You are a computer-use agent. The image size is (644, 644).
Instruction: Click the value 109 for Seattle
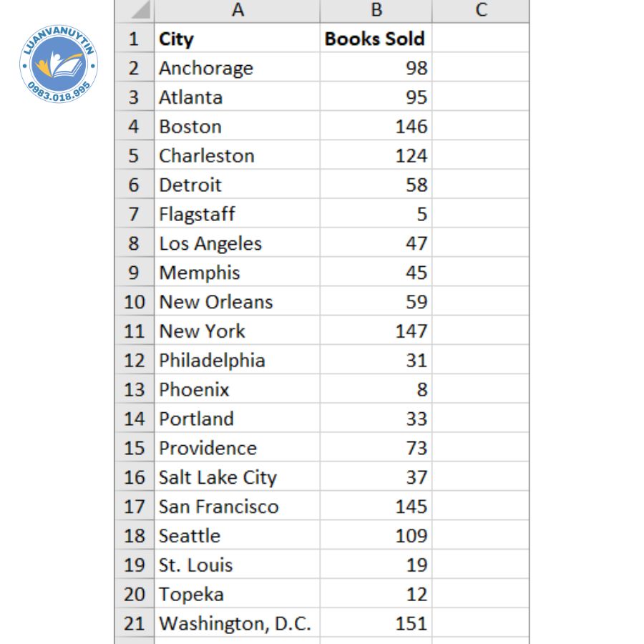tap(376, 536)
